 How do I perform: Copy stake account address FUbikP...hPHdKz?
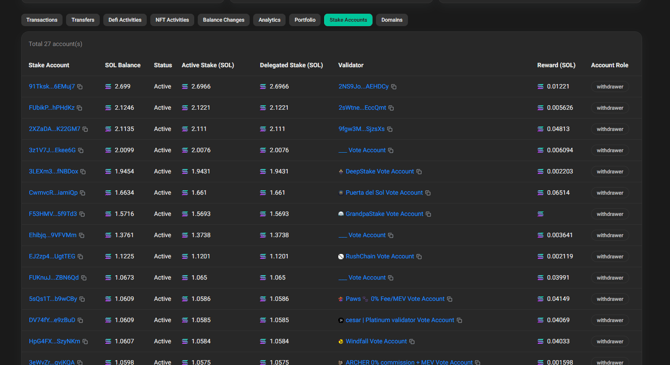pyautogui.click(x=79, y=108)
